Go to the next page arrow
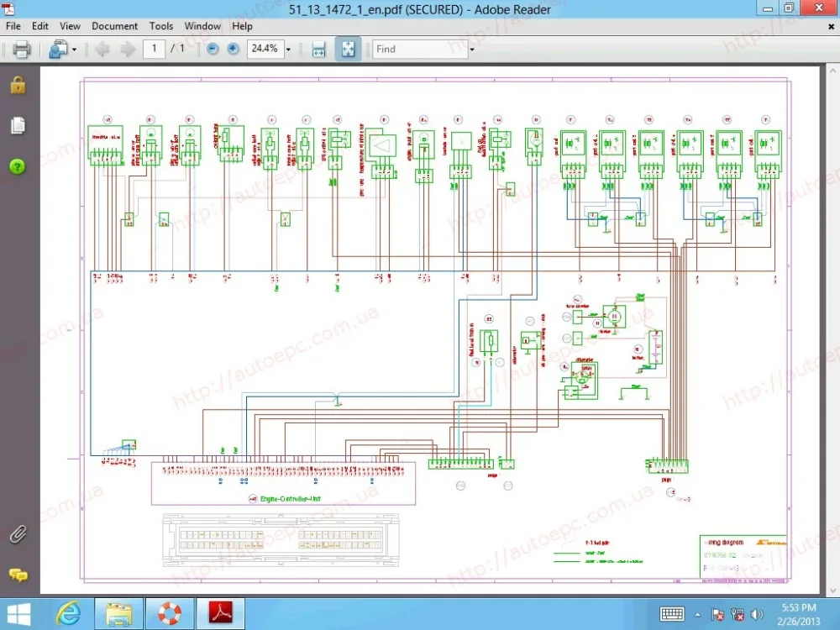The width and height of the screenshot is (840, 630). coord(128,50)
